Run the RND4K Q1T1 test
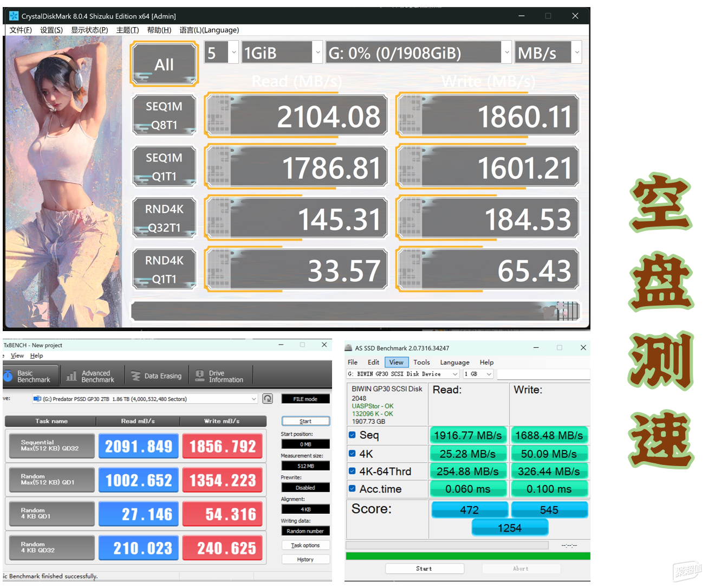 (x=164, y=269)
